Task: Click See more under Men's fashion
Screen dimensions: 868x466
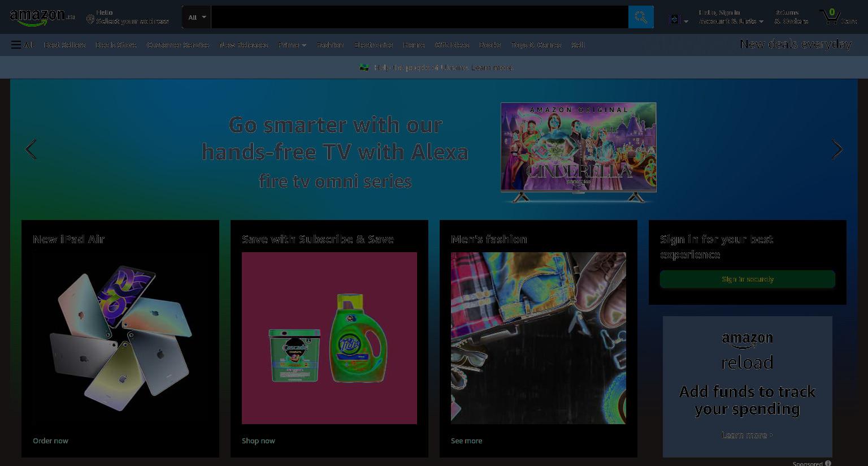Action: (467, 441)
